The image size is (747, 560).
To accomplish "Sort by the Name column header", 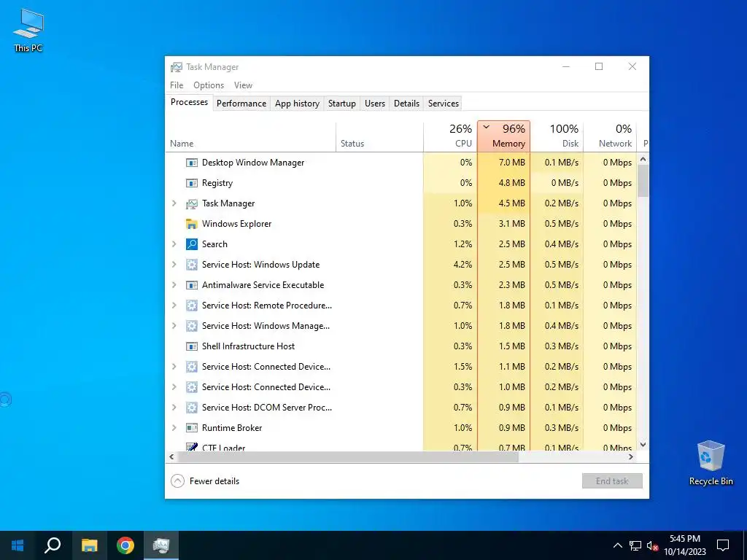I will pyautogui.click(x=251, y=136).
